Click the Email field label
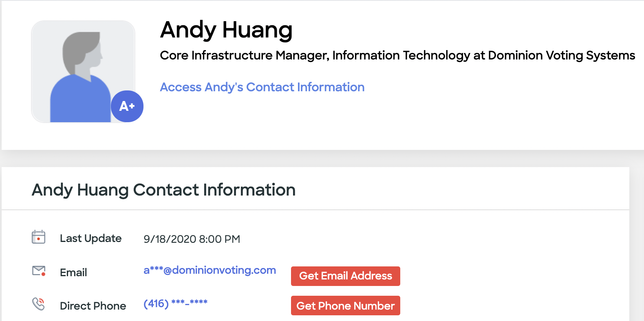Image resolution: width=644 pixels, height=321 pixels. (73, 273)
